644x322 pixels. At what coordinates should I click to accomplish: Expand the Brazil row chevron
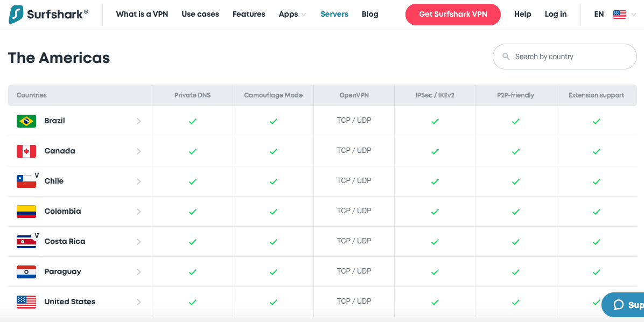click(139, 121)
